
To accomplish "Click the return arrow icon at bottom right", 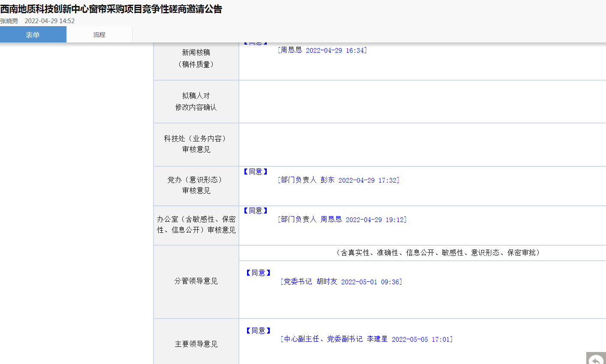I will pos(596,358).
